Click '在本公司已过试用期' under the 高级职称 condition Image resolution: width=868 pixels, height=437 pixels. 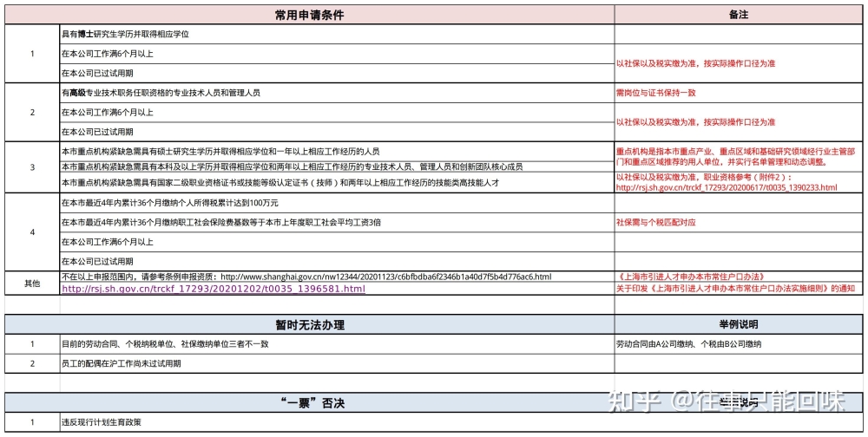(x=337, y=132)
